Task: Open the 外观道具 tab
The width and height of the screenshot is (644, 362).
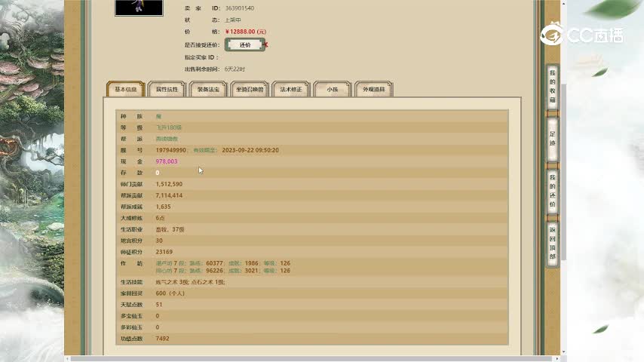Action: pos(373,90)
